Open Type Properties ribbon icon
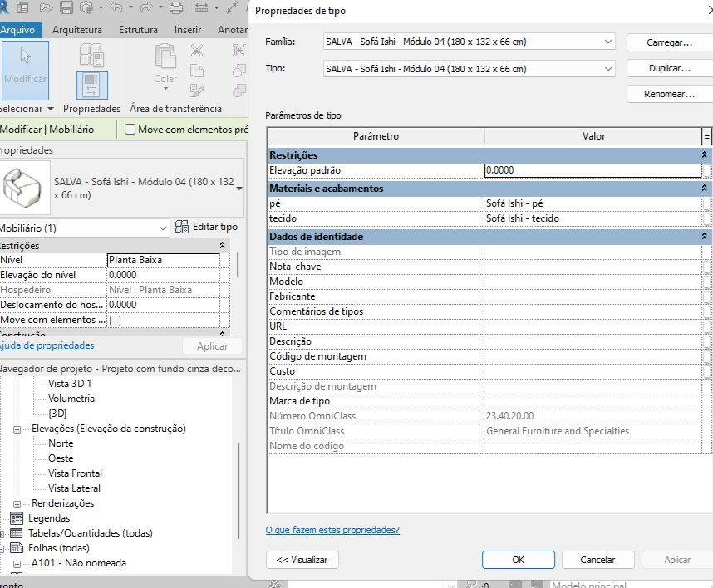The height and width of the screenshot is (588, 713). (92, 56)
